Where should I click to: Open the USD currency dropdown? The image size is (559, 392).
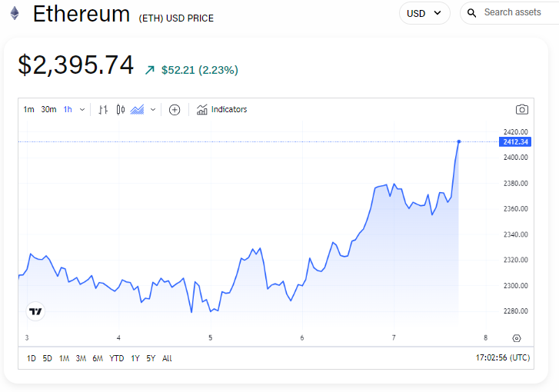tap(424, 13)
